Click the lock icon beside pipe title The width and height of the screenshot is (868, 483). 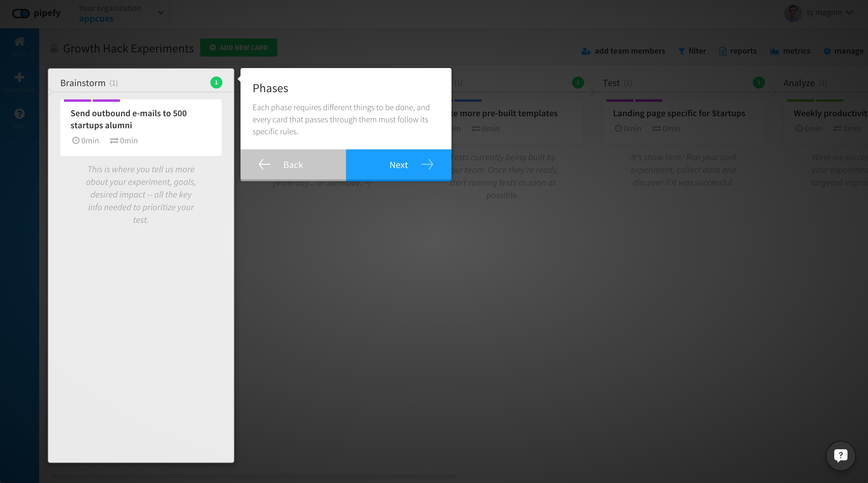pyautogui.click(x=54, y=48)
